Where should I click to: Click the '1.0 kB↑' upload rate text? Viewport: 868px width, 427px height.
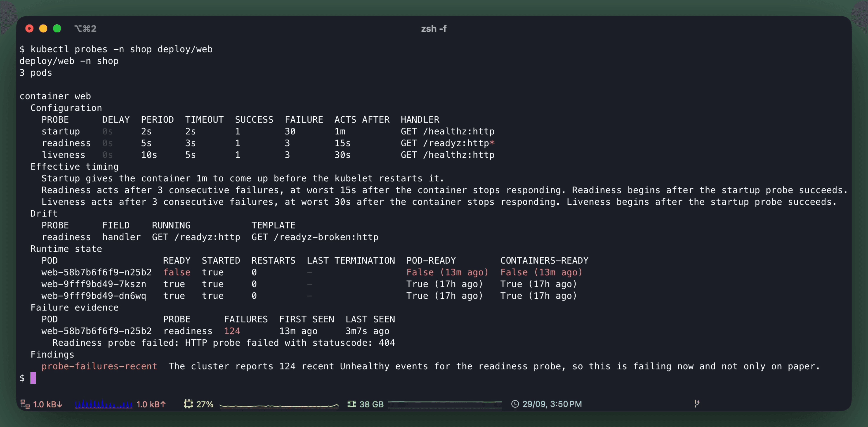[x=151, y=404]
